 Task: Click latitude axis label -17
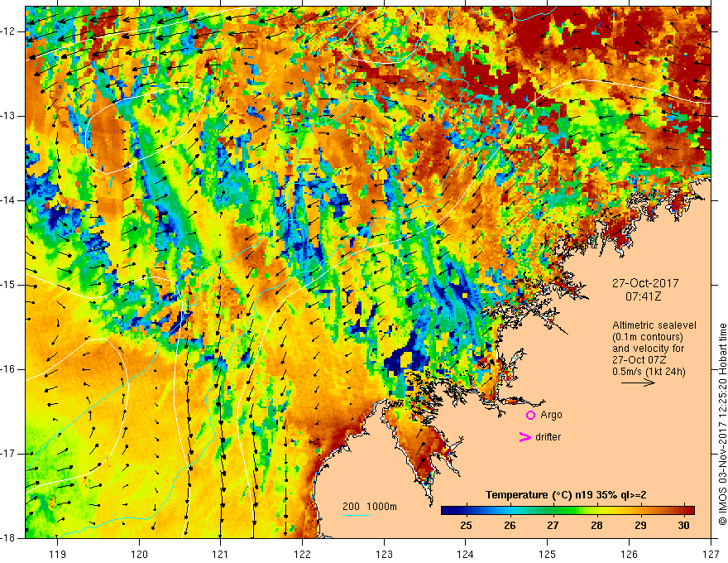(x=9, y=454)
